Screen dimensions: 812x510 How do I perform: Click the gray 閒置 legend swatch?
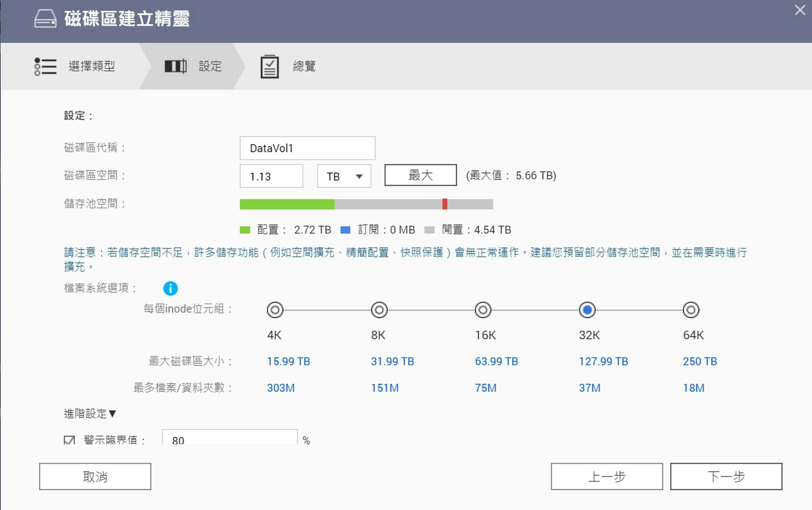click(x=429, y=230)
